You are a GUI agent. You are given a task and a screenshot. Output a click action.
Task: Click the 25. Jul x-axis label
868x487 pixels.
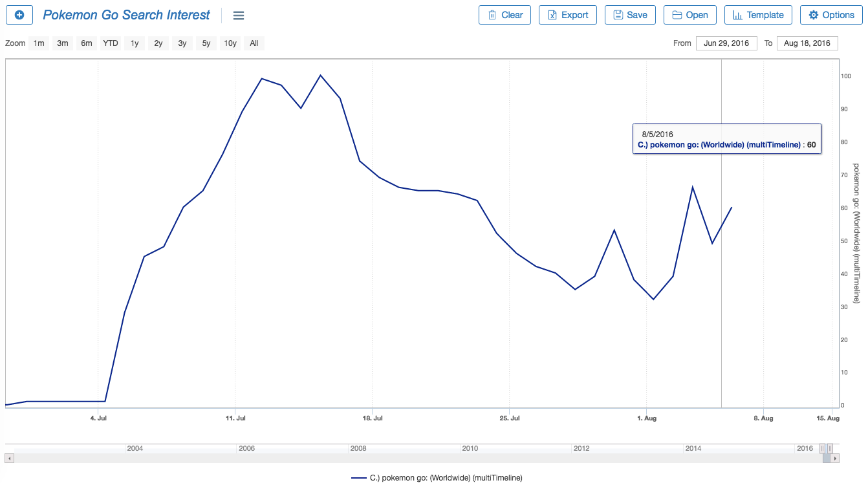coord(510,418)
